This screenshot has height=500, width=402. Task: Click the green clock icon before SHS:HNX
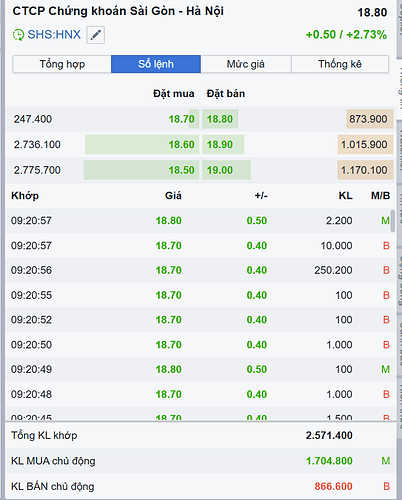pos(18,35)
